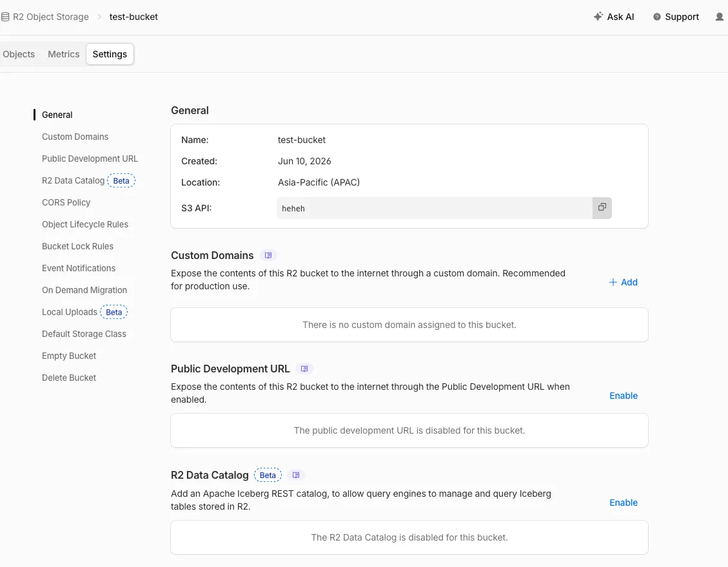
Task: Click the General section heading
Action: [190, 110]
